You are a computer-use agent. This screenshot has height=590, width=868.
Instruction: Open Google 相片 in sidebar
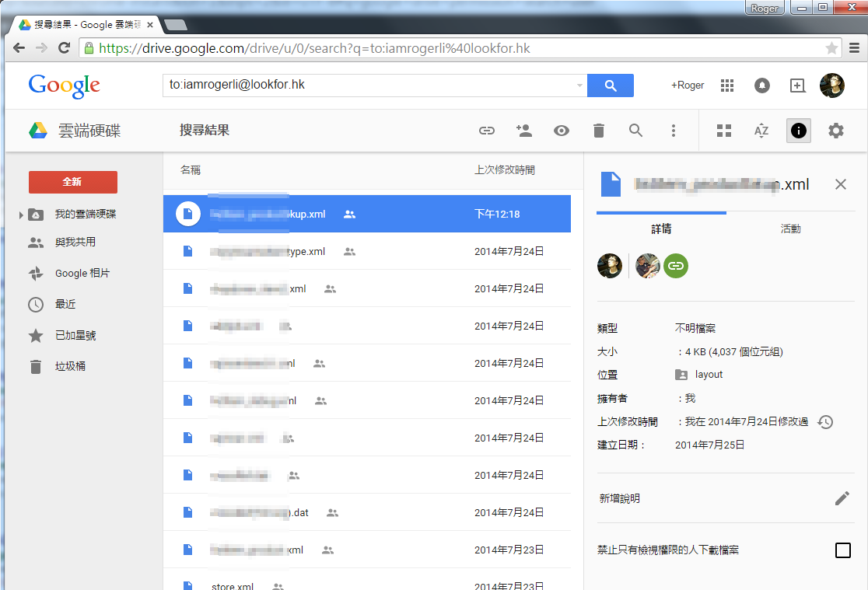(82, 273)
